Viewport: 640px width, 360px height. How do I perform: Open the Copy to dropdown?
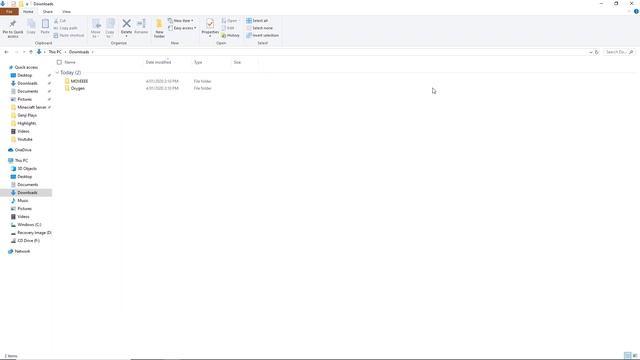pos(110,28)
